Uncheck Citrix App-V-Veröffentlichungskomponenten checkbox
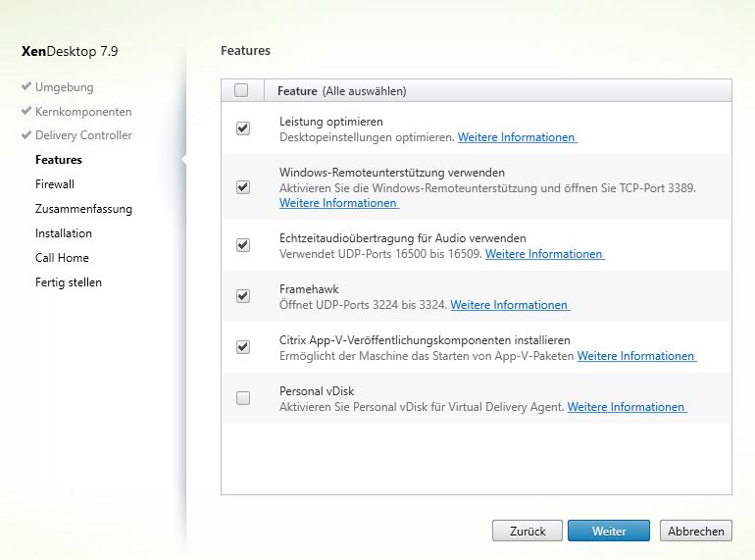 click(243, 347)
